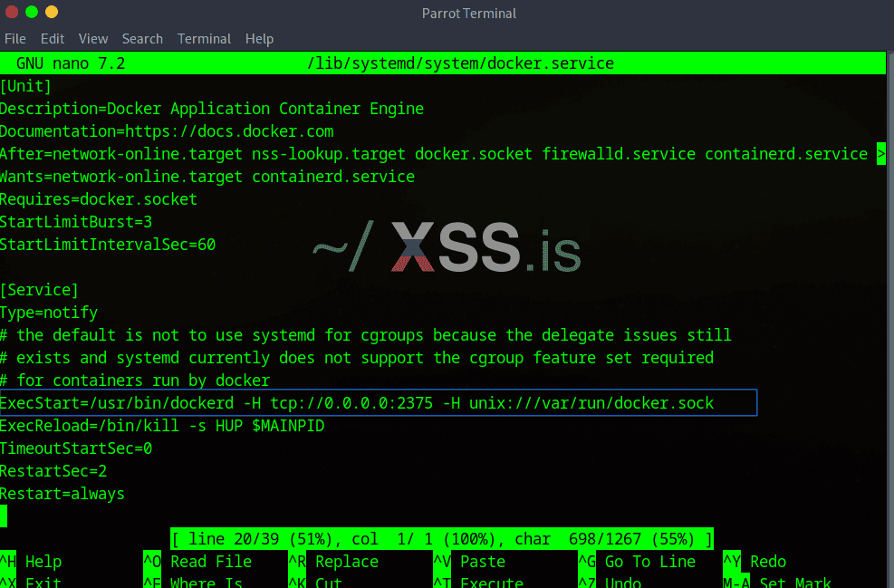Click the comment beginning with exists and systemd
This screenshot has width=894, height=588.
pyautogui.click(x=357, y=358)
